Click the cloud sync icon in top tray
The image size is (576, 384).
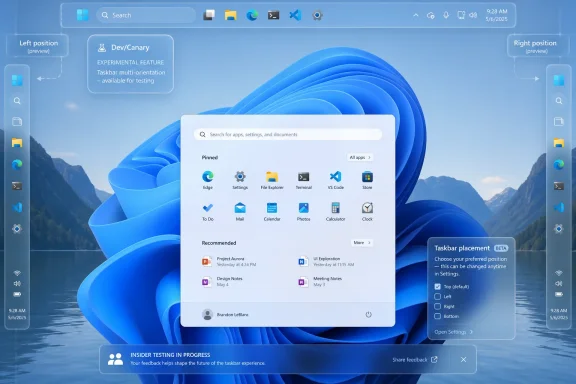pos(431,15)
